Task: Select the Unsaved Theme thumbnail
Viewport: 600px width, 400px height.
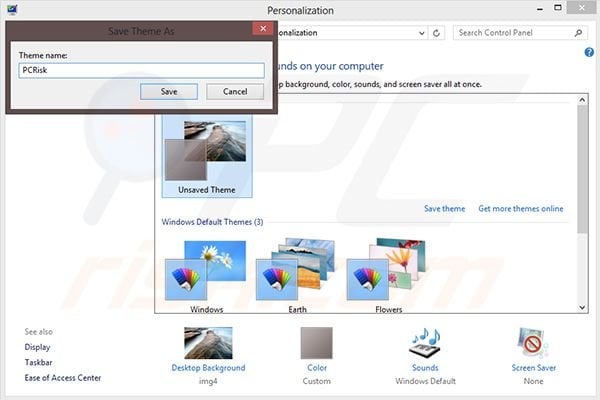Action: [x=207, y=155]
